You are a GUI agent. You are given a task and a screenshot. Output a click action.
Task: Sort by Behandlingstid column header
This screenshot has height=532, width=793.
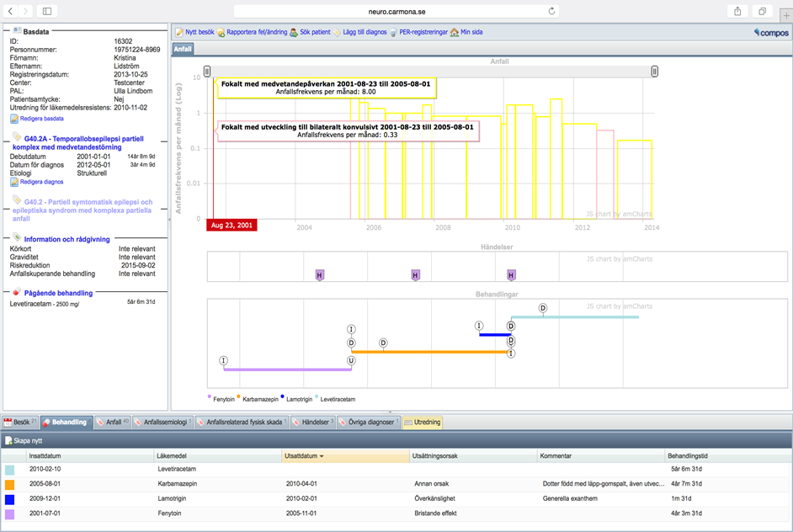(728, 455)
